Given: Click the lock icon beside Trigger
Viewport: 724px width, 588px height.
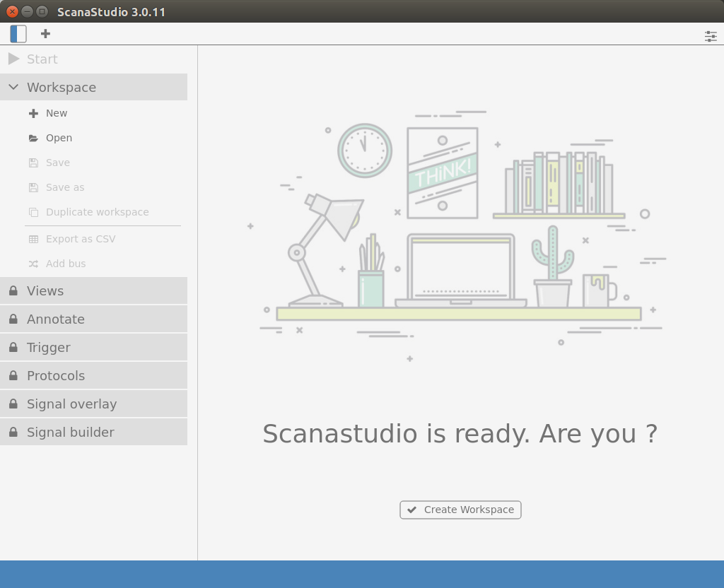Looking at the screenshot, I should coord(13,347).
